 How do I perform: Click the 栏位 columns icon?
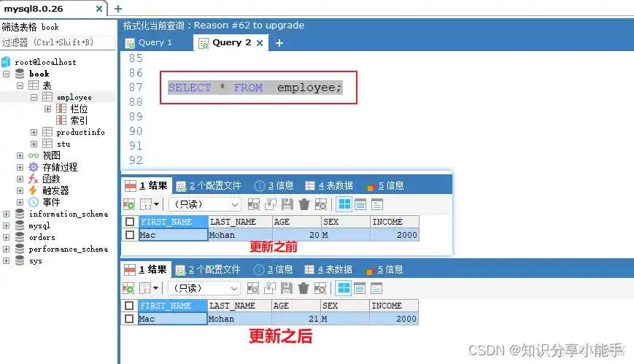coord(61,109)
